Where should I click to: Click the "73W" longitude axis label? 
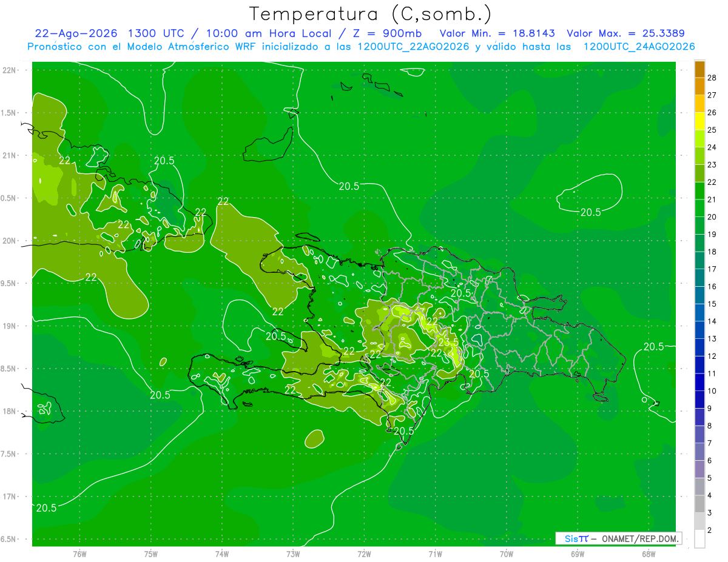tap(293, 554)
